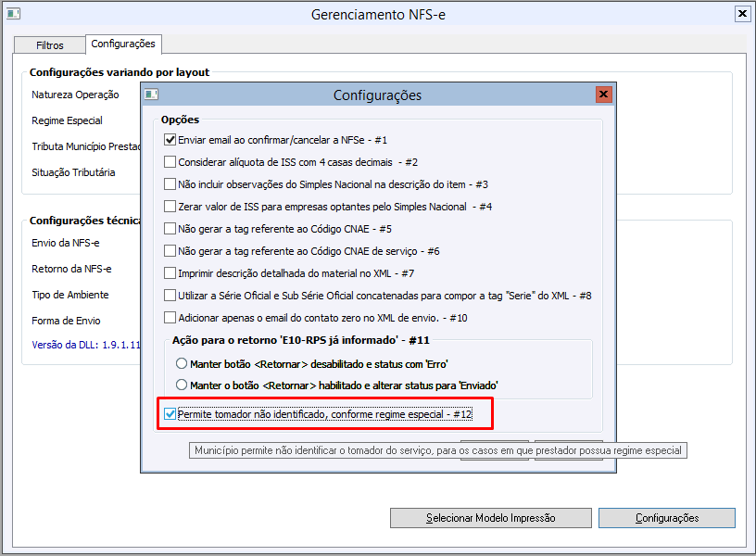
Task: Select Manter botão Retornar desabilitado radio option
Action: tap(182, 363)
